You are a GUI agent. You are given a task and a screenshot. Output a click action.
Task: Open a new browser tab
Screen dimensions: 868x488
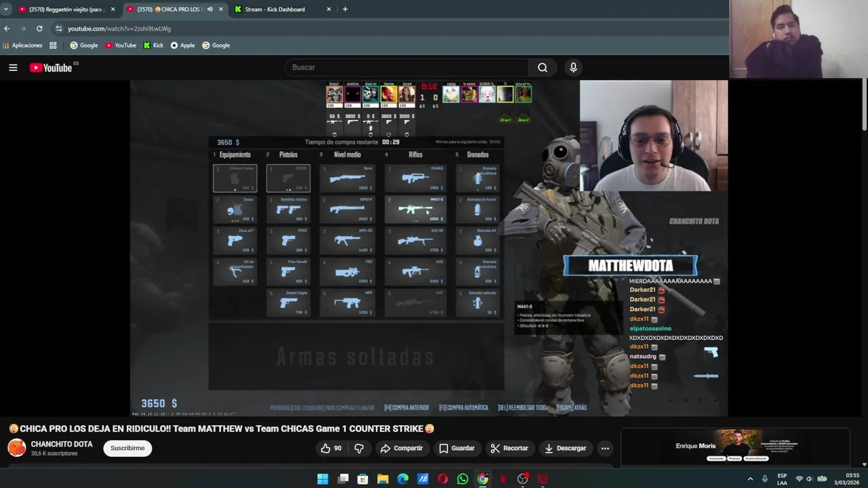344,9
